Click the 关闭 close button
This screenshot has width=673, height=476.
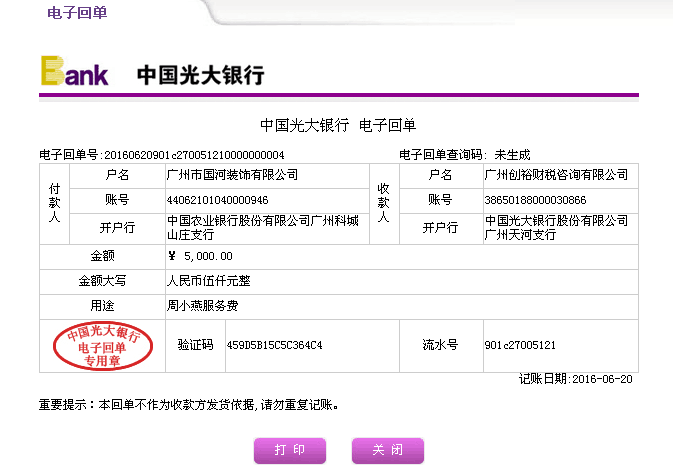point(388,450)
